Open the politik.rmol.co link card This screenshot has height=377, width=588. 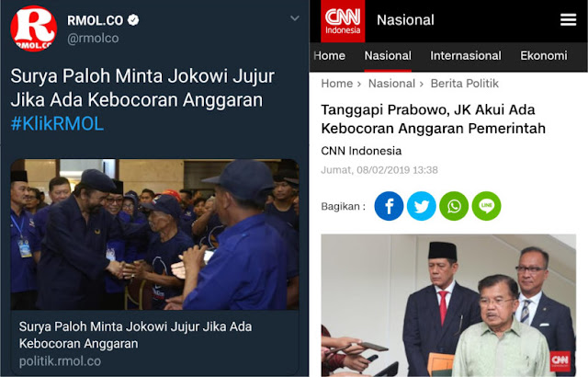154,344
